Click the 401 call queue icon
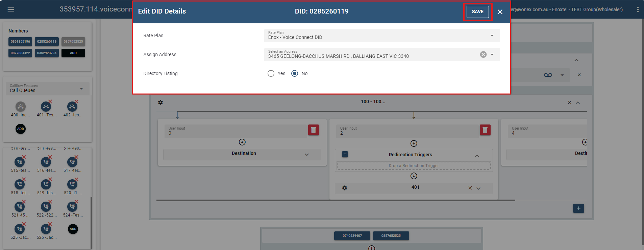 [46, 107]
